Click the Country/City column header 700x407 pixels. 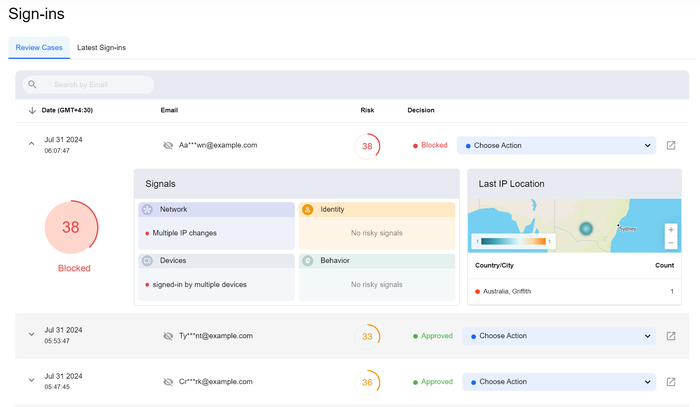[494, 266]
